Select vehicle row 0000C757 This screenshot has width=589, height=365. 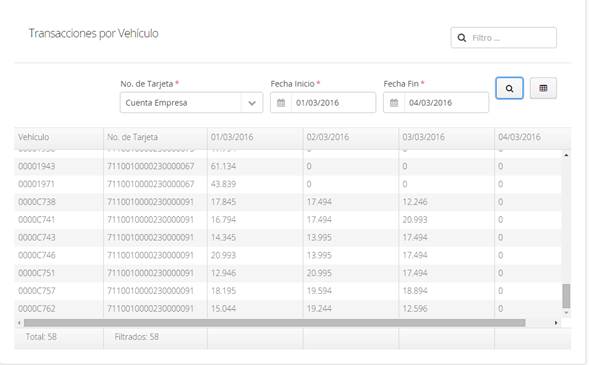click(x=288, y=291)
